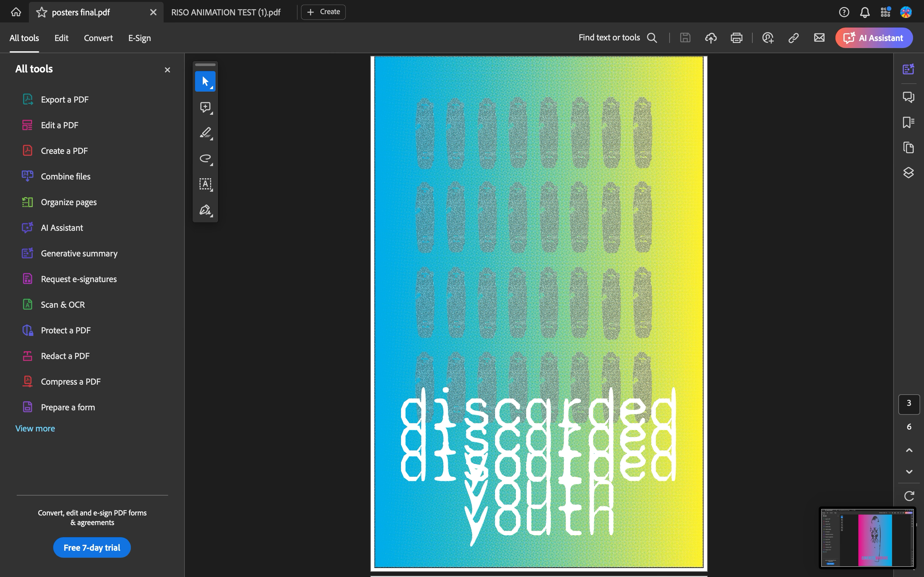924x577 pixels.
Task: Go to previous page with up chevron
Action: tap(909, 450)
